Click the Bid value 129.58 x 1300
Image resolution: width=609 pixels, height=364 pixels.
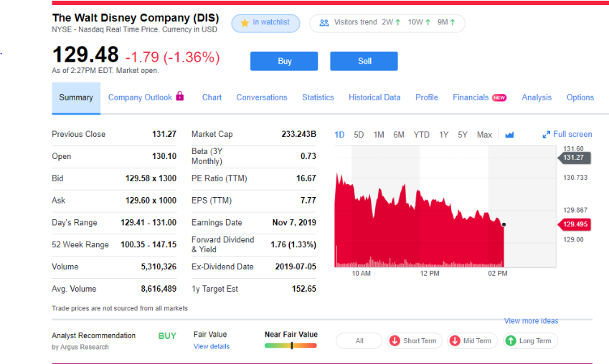(x=151, y=178)
